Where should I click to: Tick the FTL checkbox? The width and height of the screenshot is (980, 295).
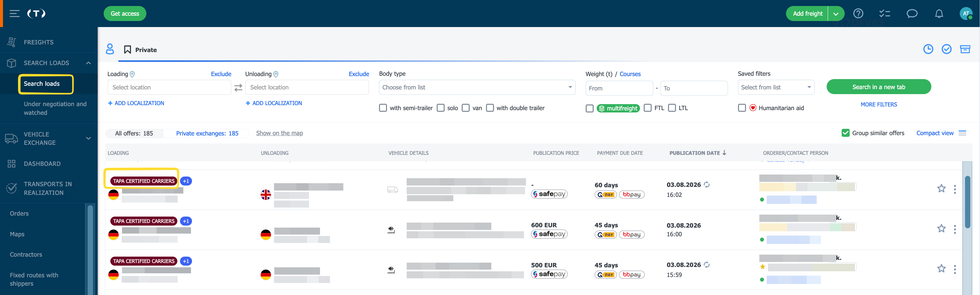pyautogui.click(x=647, y=108)
